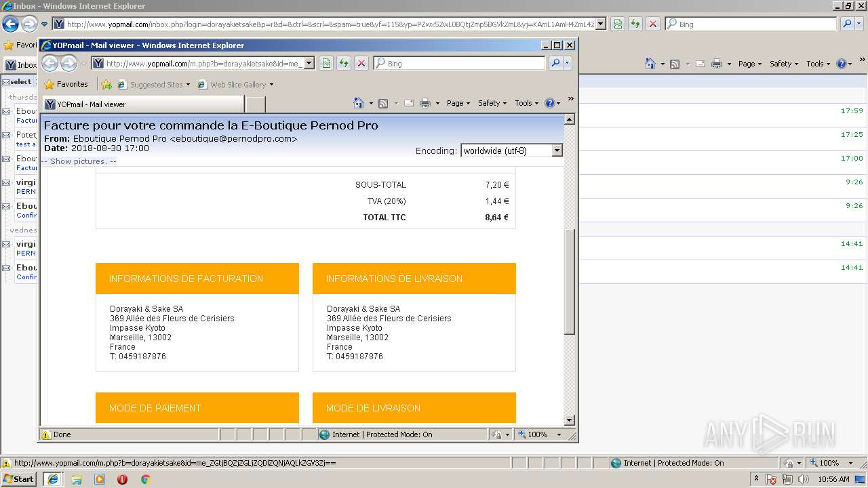Go forward in Mail viewer window
868x488 pixels.
[68, 64]
